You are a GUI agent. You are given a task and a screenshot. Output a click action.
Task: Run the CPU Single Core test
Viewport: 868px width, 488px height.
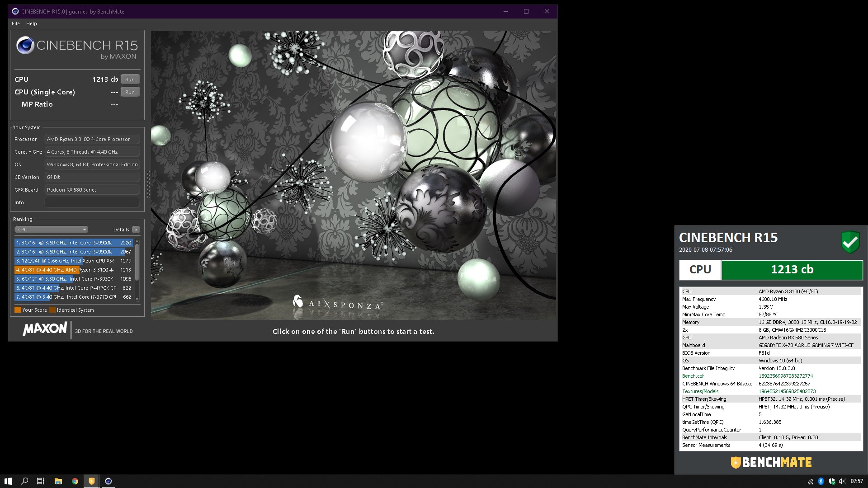130,92
